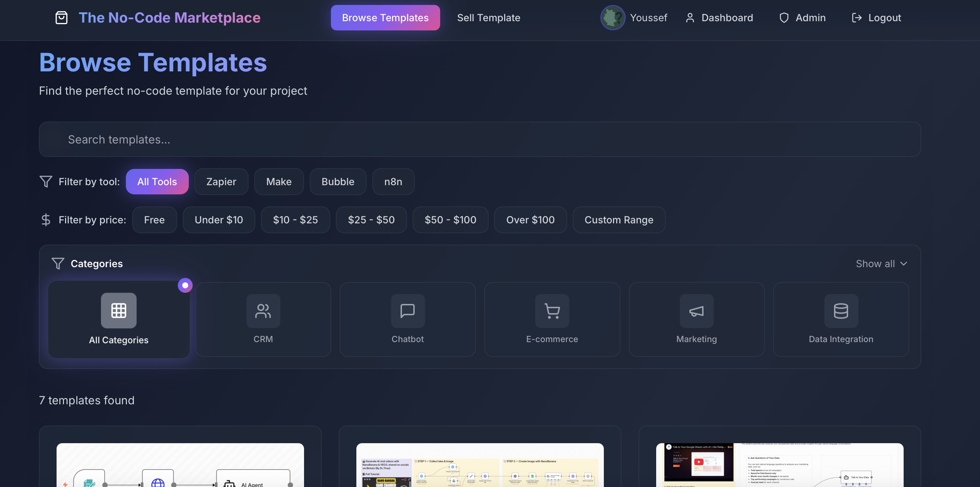Click the All Categories grid icon
Screen dimensions: 980x487
[x=118, y=310]
